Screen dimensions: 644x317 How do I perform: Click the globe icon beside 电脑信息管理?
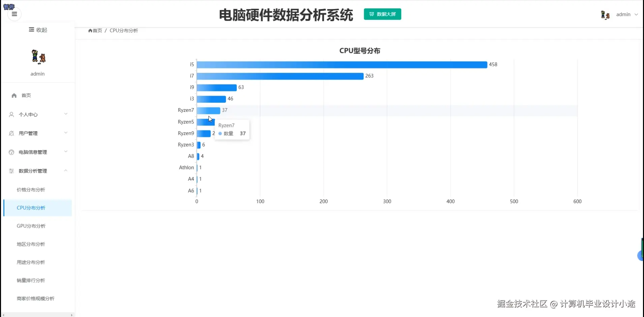pyautogui.click(x=11, y=152)
